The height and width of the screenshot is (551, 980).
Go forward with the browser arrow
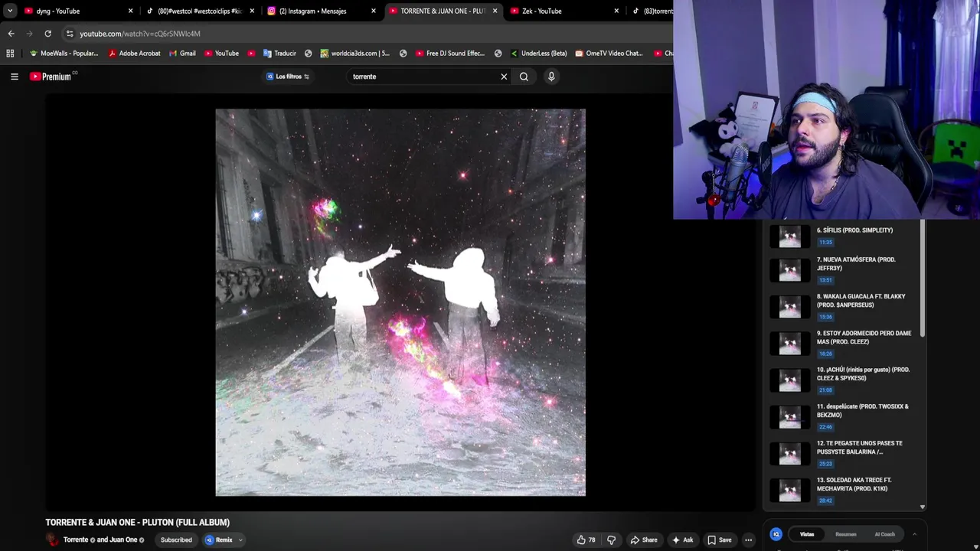[29, 34]
